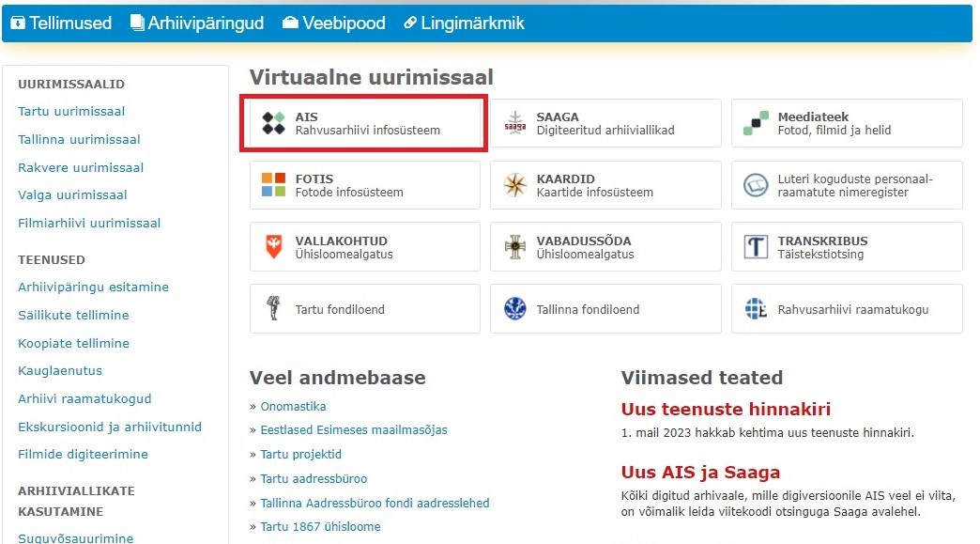Open Meediateek green squares icon
Screen dimensions: 980x544
point(756,123)
